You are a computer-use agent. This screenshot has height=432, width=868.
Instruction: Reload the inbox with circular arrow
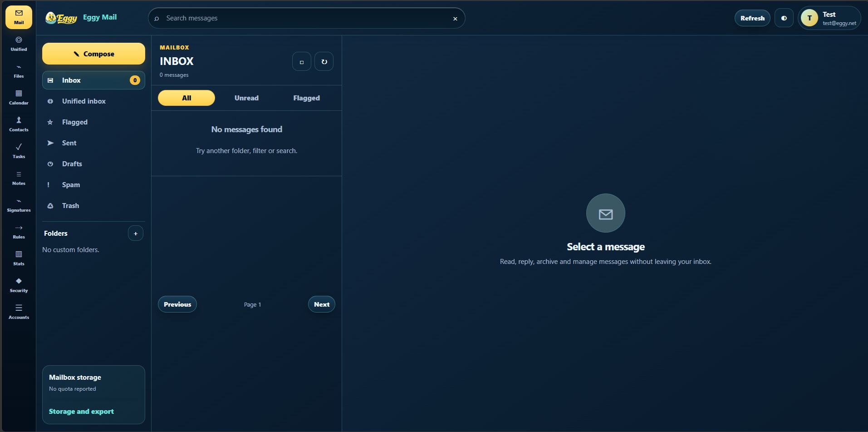(324, 62)
